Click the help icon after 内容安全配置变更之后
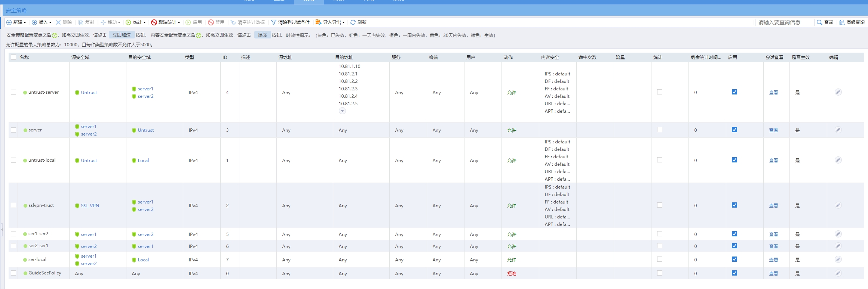 pos(199,35)
